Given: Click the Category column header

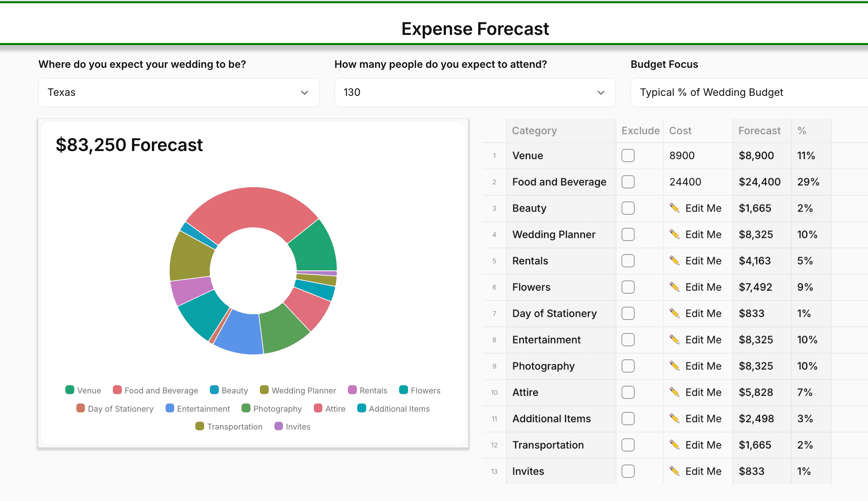Looking at the screenshot, I should (534, 131).
